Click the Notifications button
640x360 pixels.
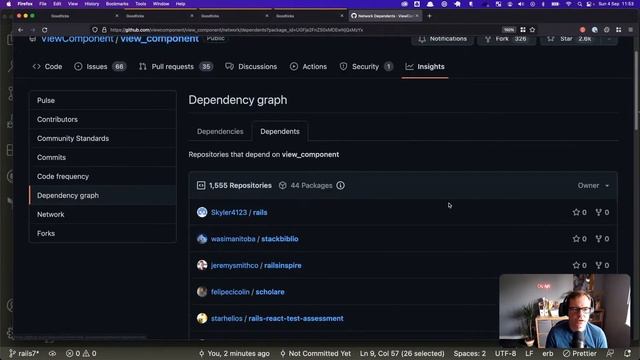click(x=442, y=39)
